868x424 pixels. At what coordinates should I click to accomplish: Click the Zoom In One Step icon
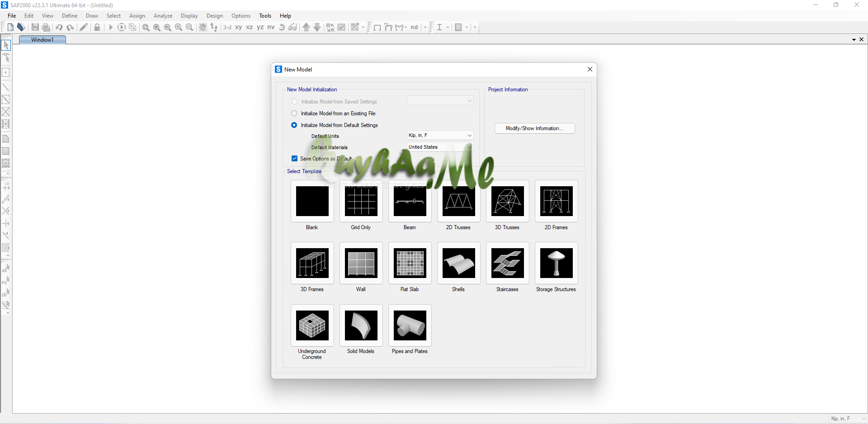pyautogui.click(x=179, y=27)
